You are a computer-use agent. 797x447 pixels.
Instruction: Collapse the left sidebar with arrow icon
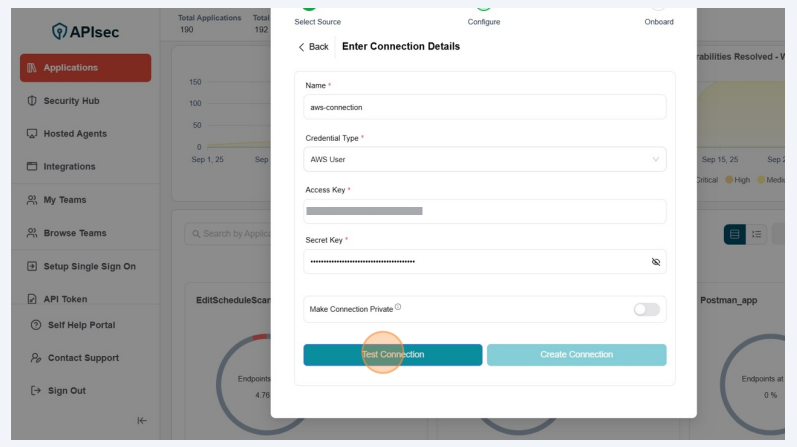[142, 421]
